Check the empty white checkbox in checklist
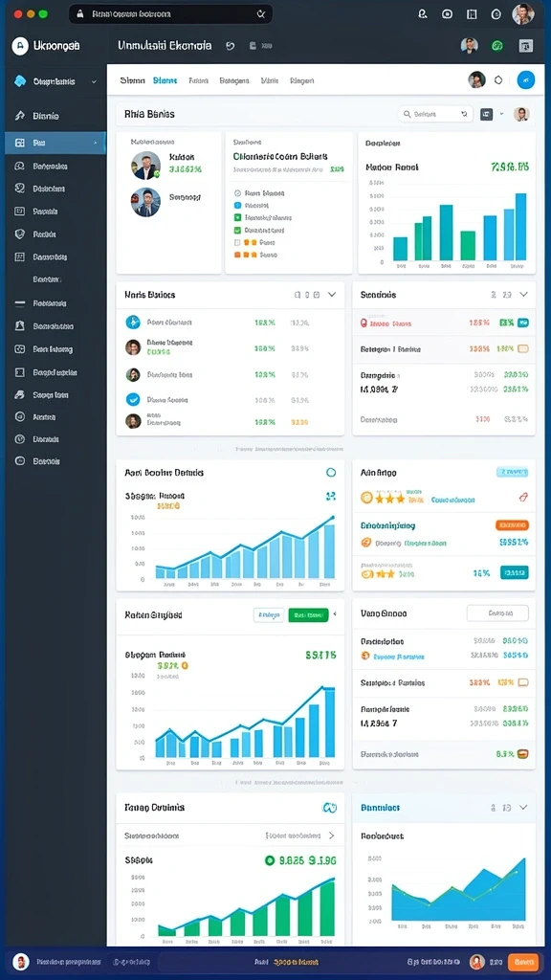The height and width of the screenshot is (980, 551). 237,242
